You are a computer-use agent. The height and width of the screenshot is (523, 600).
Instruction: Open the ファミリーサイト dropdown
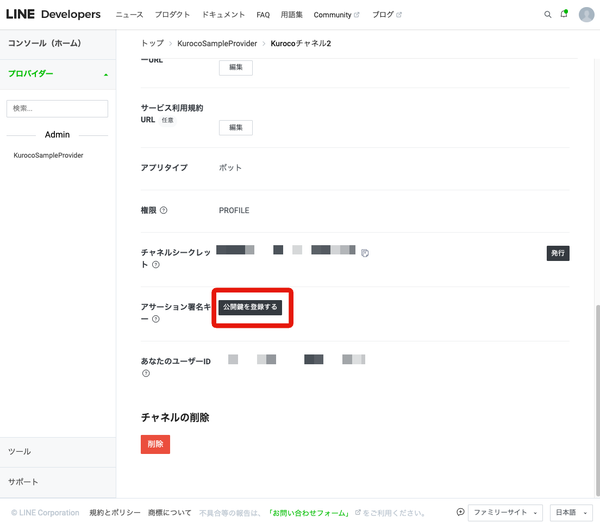point(505,513)
